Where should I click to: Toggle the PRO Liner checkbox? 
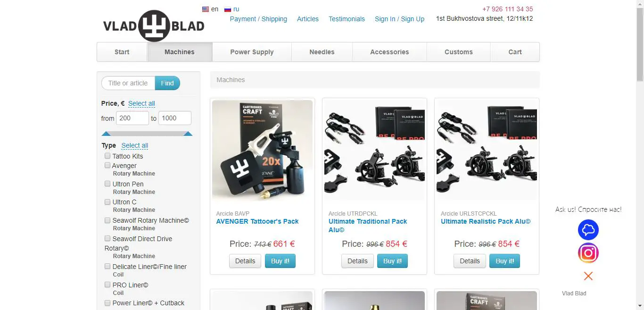[107, 285]
